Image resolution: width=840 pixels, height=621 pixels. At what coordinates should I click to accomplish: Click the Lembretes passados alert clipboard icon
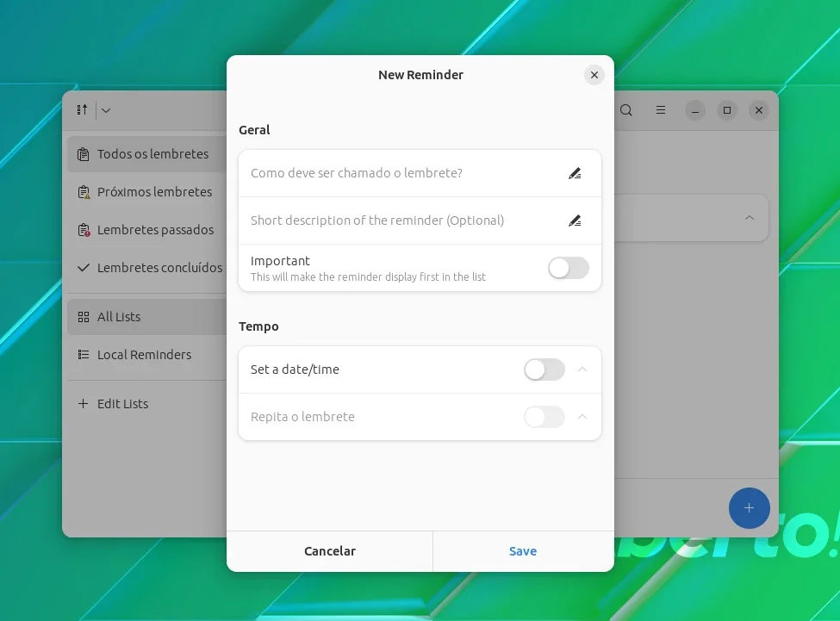click(x=84, y=230)
